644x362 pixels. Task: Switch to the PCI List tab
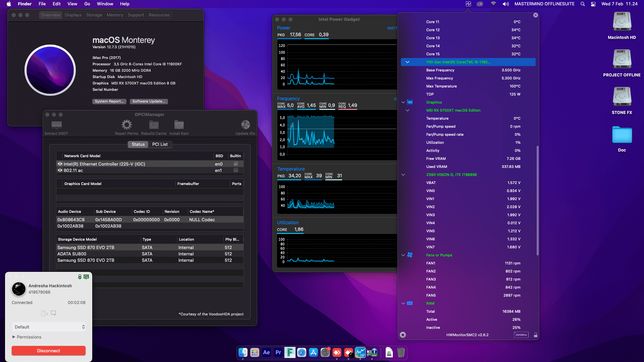pyautogui.click(x=160, y=144)
